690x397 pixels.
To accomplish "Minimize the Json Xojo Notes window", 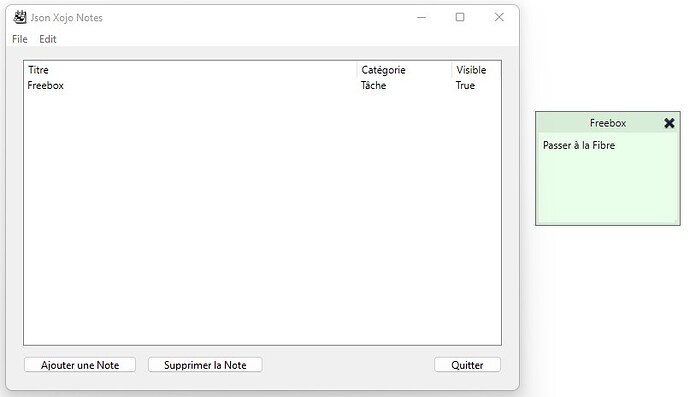I will [422, 17].
